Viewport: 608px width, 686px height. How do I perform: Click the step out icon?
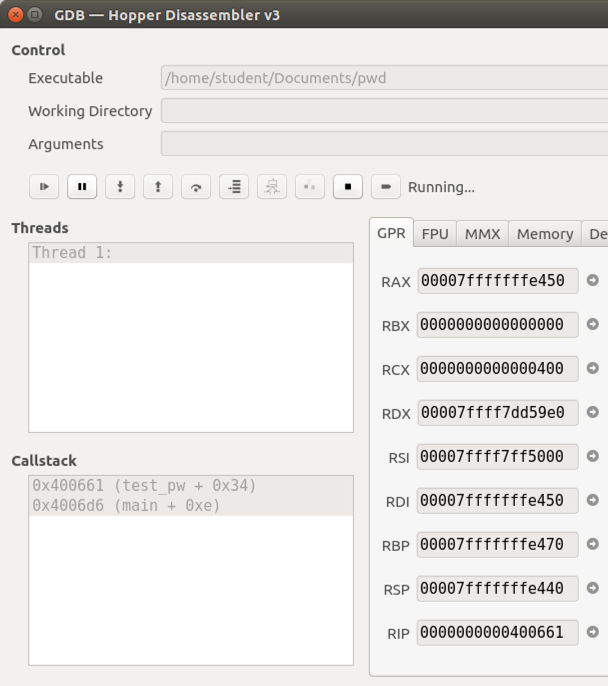click(x=158, y=187)
